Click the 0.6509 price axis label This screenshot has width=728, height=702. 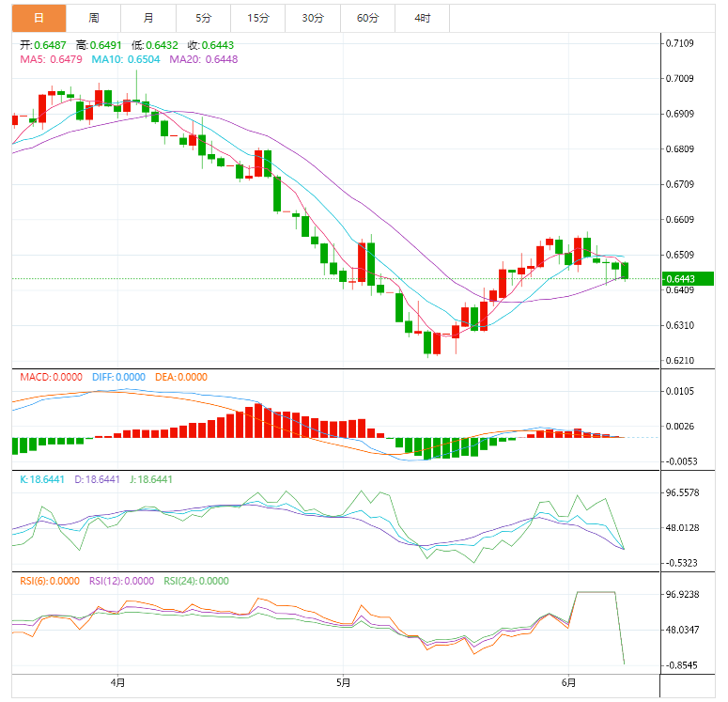pos(680,255)
